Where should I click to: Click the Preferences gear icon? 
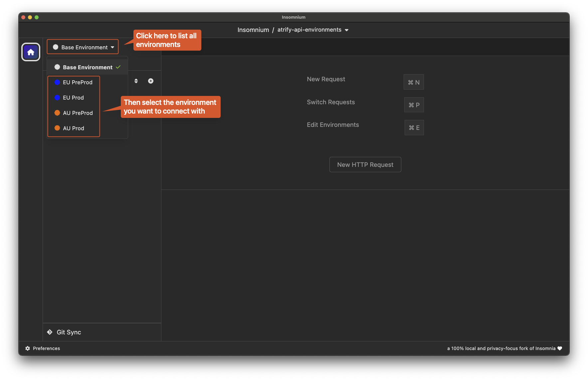pyautogui.click(x=28, y=348)
